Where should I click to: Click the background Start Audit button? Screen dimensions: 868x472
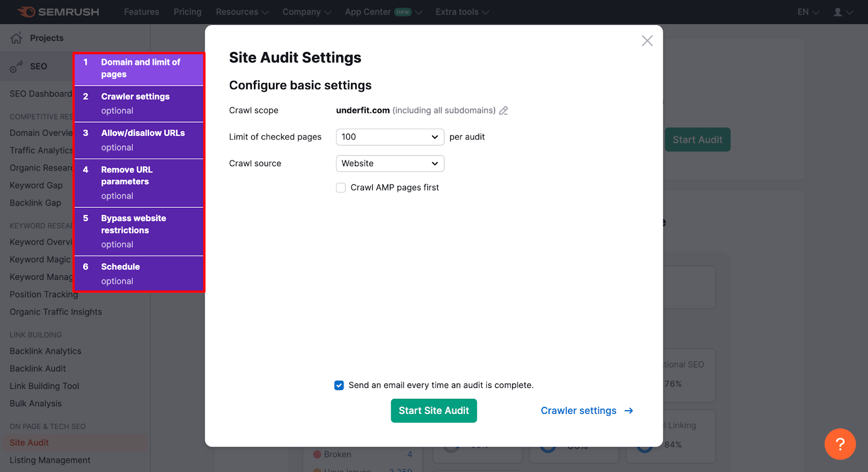tap(697, 139)
